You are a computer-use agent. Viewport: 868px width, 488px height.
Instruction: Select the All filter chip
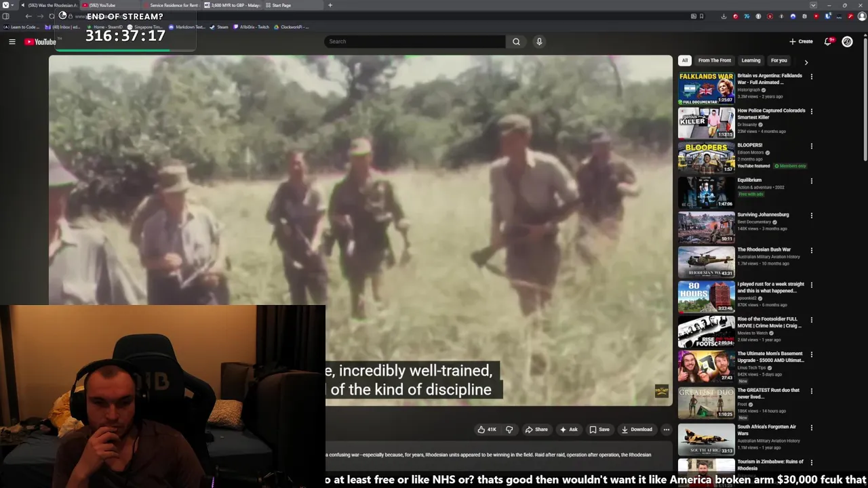tap(684, 60)
